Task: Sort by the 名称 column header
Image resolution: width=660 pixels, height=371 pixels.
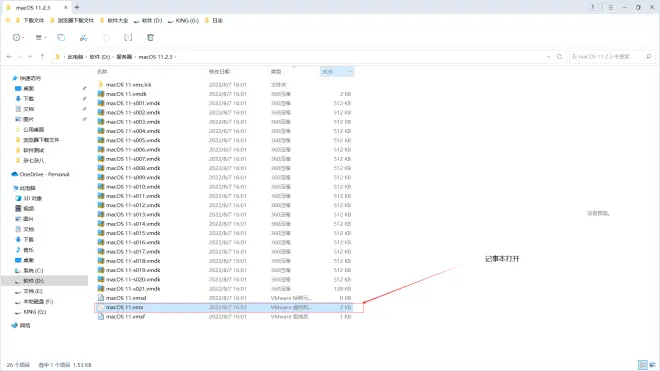Action: 102,72
